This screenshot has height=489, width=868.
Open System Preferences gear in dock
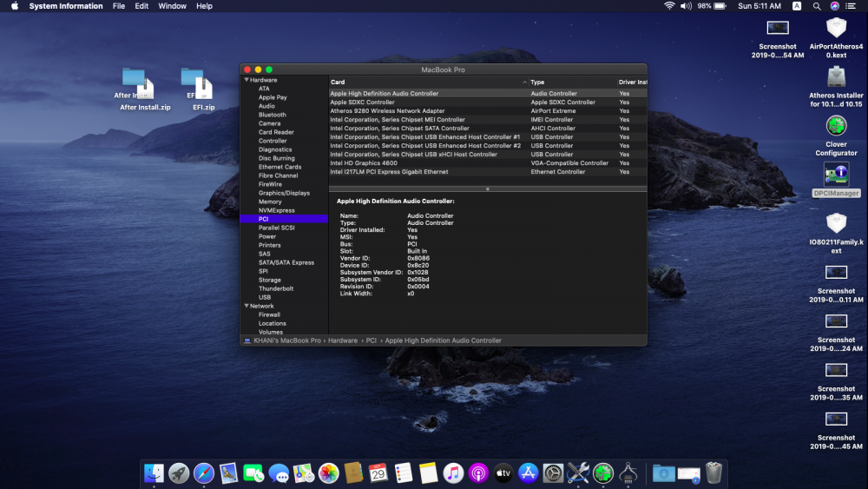pos(553,473)
